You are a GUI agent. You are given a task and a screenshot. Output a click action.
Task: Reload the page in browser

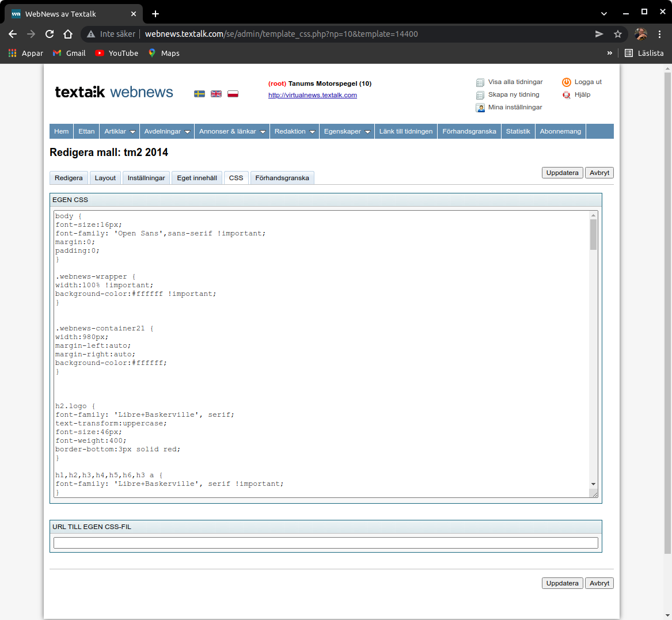(x=50, y=34)
